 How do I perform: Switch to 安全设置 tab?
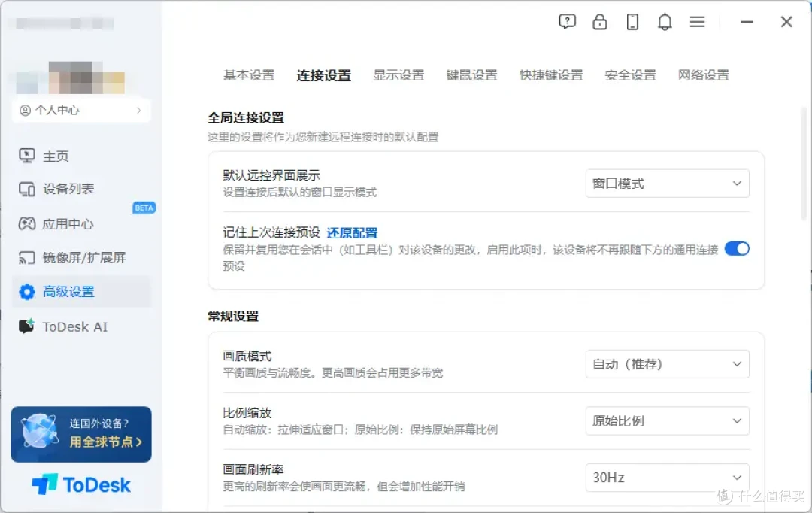coord(630,75)
